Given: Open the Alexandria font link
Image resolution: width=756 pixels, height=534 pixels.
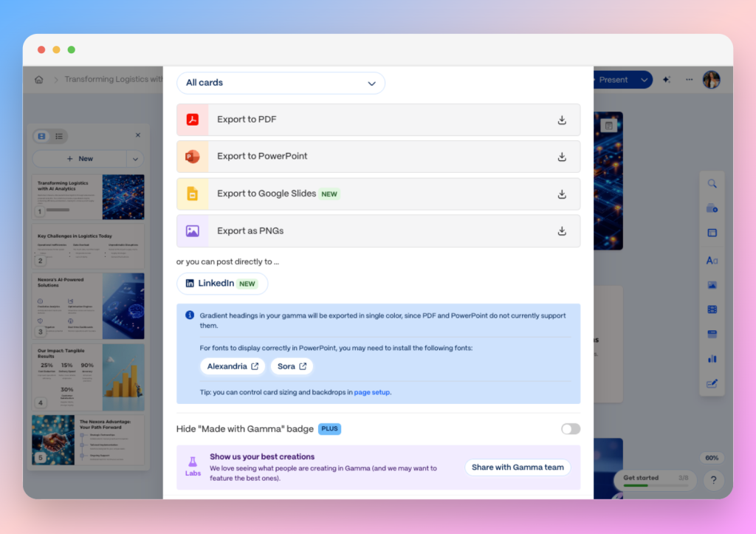Looking at the screenshot, I should point(233,366).
